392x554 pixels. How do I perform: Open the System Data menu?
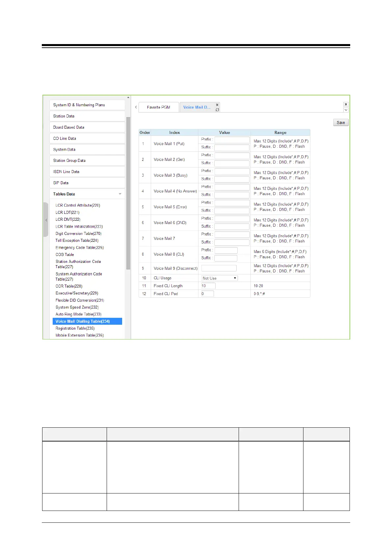point(87,149)
